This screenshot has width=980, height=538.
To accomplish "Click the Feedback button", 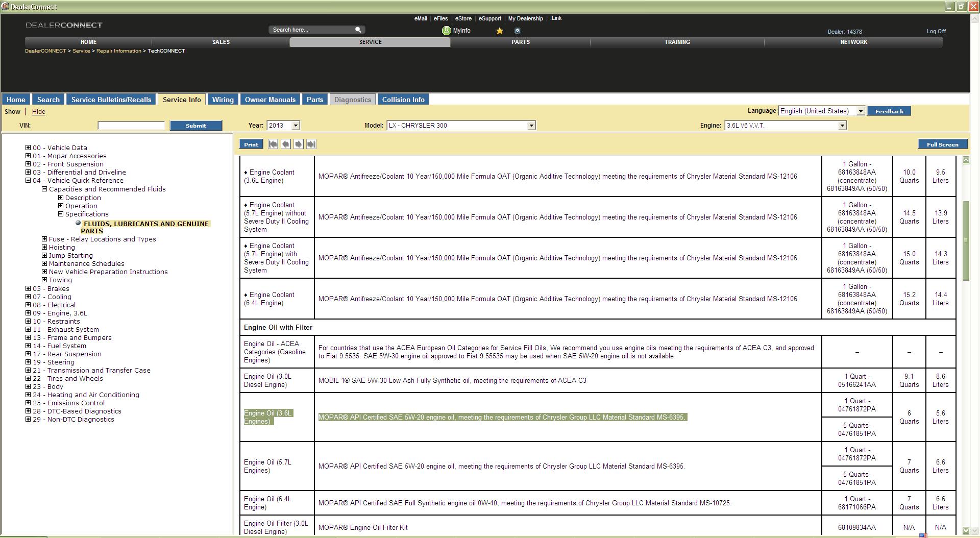I will (x=889, y=111).
